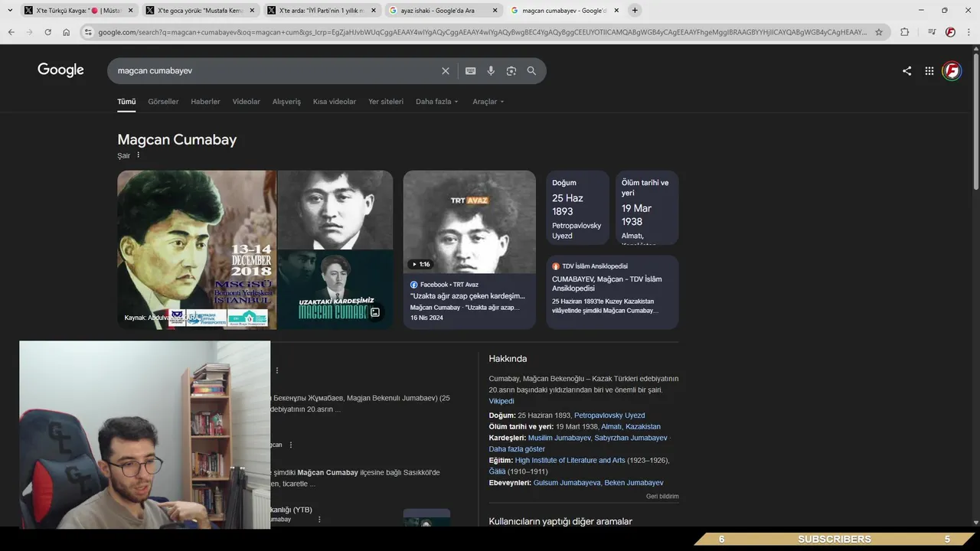Open the on-screen keyboard input tool
980x551 pixels.
click(x=470, y=70)
